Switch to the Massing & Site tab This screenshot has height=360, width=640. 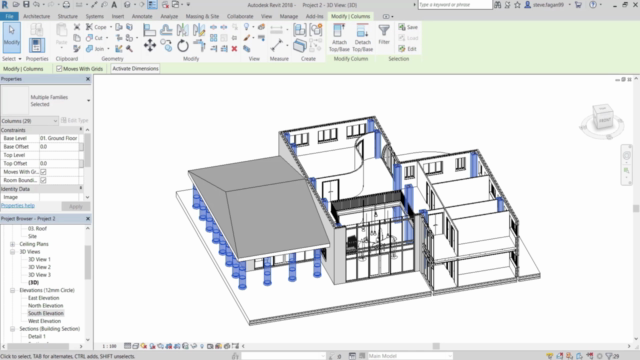202,16
